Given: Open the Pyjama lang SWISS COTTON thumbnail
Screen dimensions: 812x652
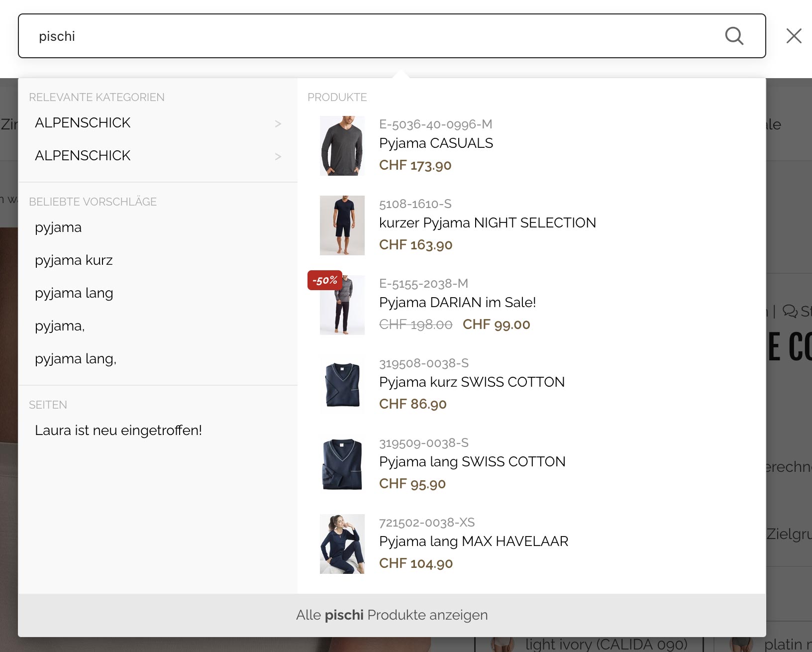Looking at the screenshot, I should coord(342,464).
